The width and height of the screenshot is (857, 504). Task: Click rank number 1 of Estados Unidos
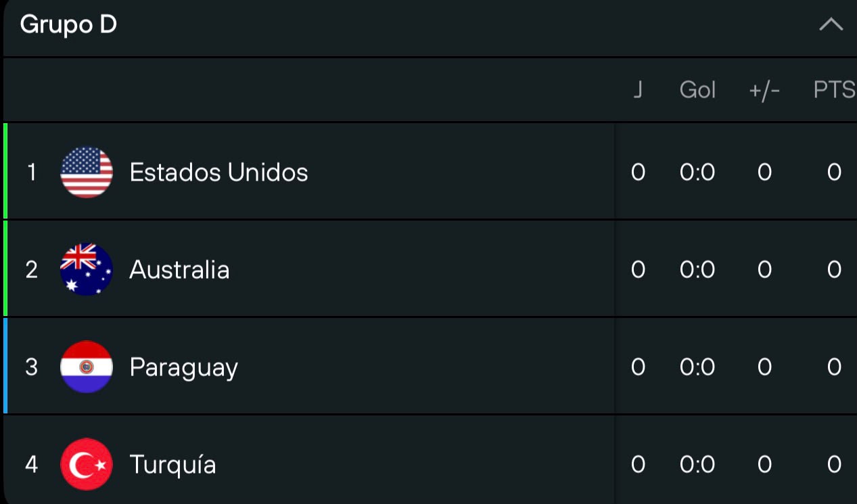pyautogui.click(x=31, y=173)
